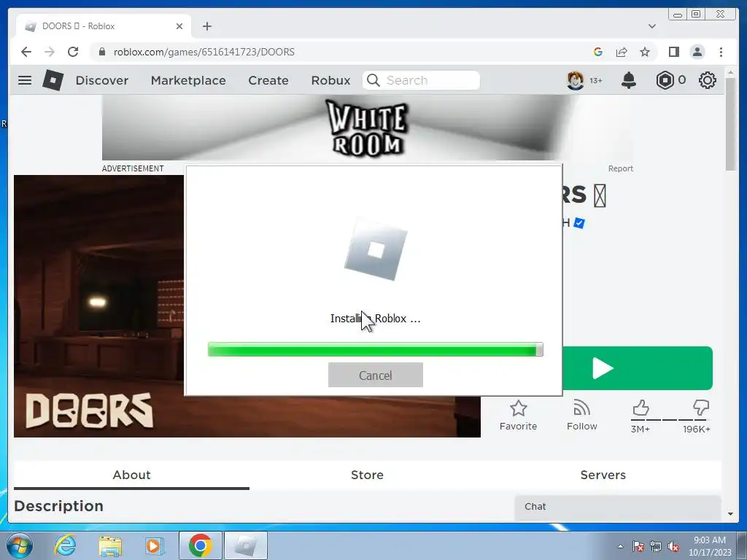The height and width of the screenshot is (560, 747).
Task: Click the Chrome address bar URL
Action: [204, 52]
